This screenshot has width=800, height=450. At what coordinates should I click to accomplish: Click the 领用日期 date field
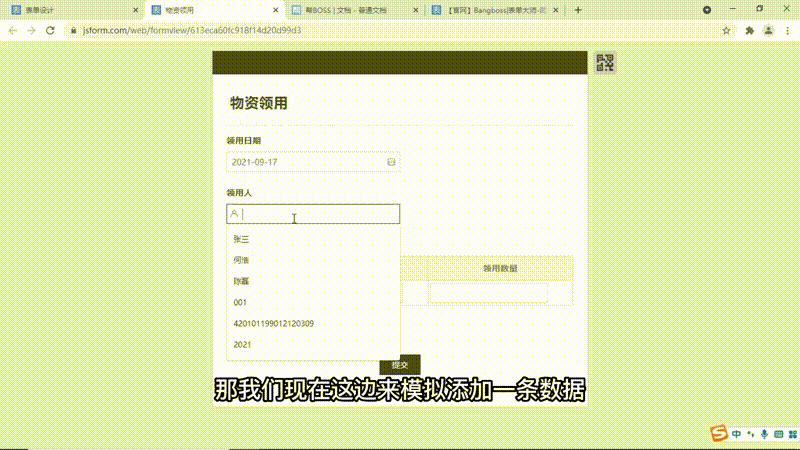(305, 162)
